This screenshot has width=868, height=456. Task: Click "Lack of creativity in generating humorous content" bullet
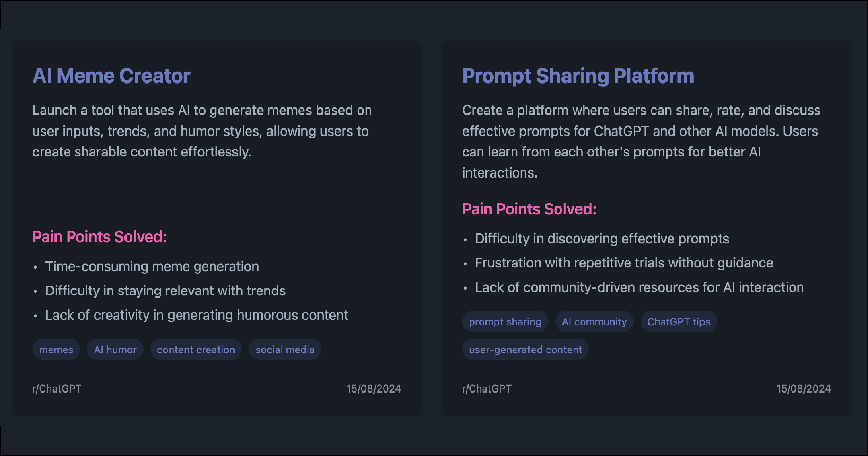pyautogui.click(x=197, y=315)
